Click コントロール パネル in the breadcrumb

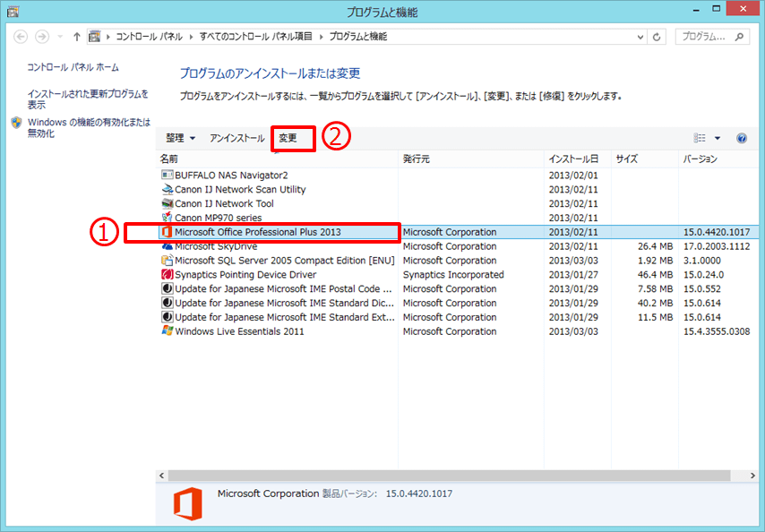149,37
